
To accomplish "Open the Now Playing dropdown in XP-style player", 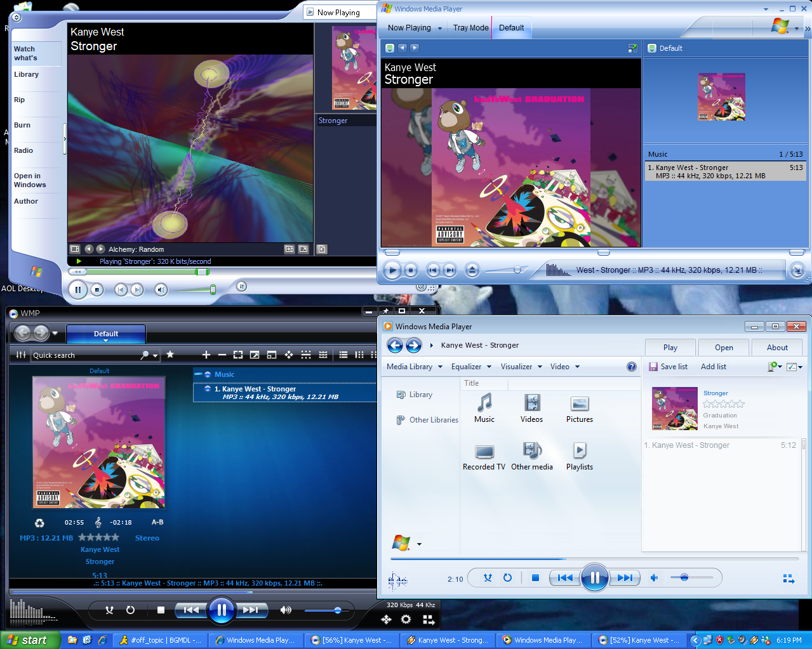I will [x=415, y=28].
